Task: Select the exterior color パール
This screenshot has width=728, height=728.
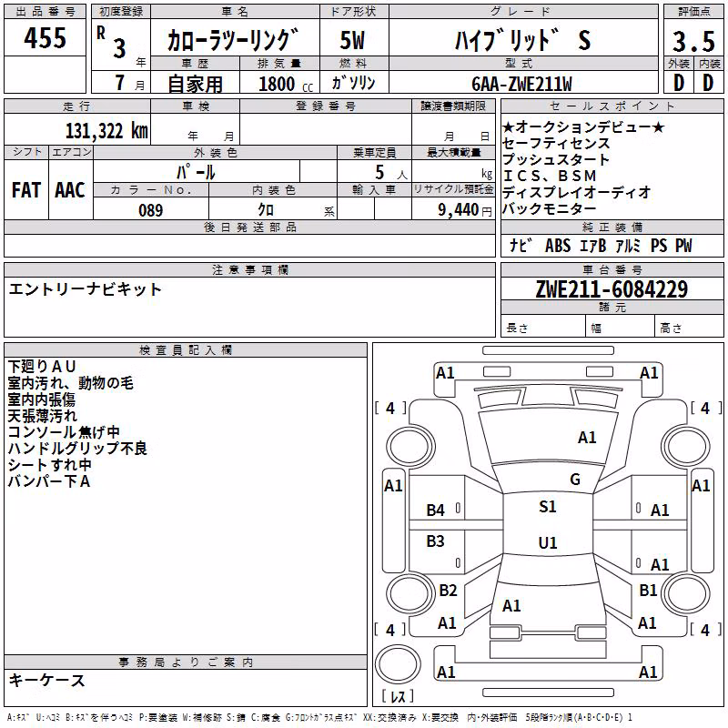Action: pos(196,172)
